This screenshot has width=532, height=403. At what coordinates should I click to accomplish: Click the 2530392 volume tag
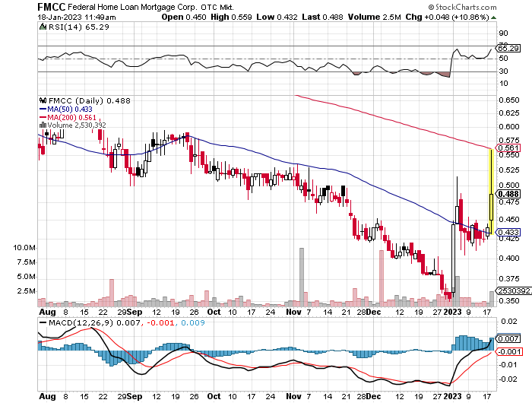pos(514,291)
